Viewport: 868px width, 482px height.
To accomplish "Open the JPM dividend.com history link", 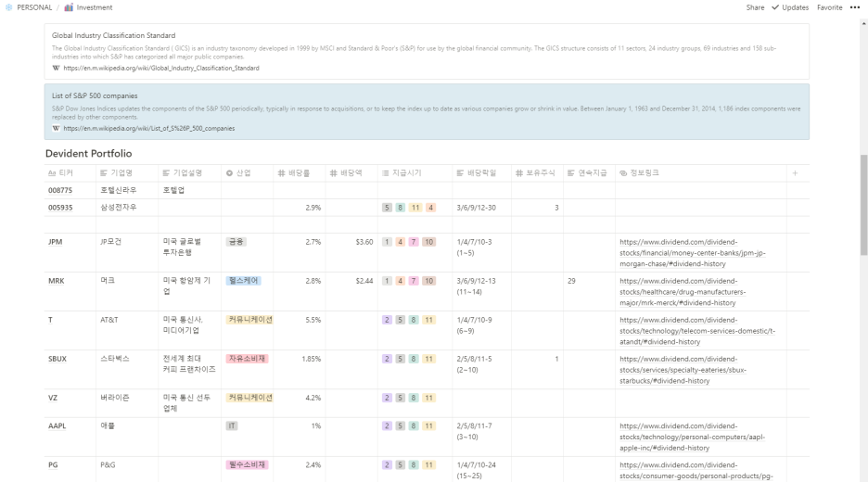I will click(x=693, y=253).
